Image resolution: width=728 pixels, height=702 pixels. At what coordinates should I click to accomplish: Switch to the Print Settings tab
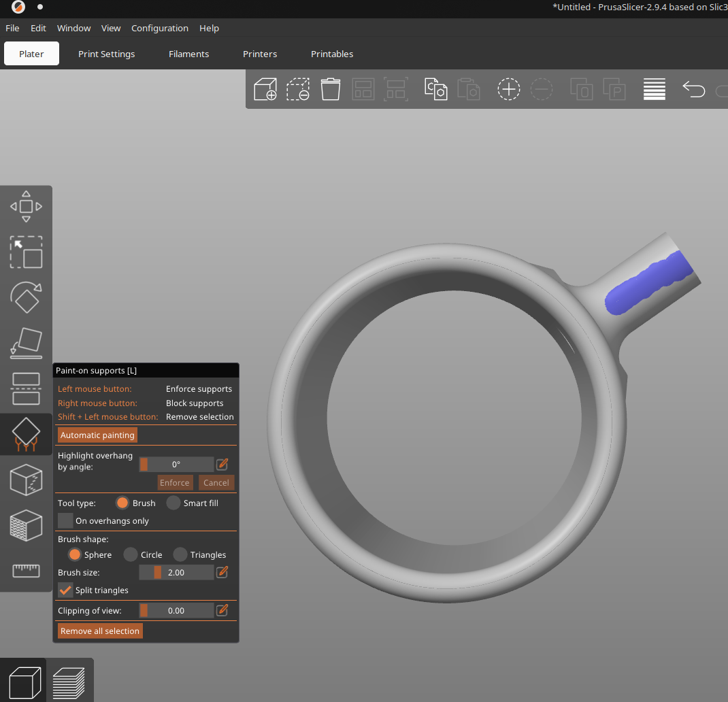[106, 54]
